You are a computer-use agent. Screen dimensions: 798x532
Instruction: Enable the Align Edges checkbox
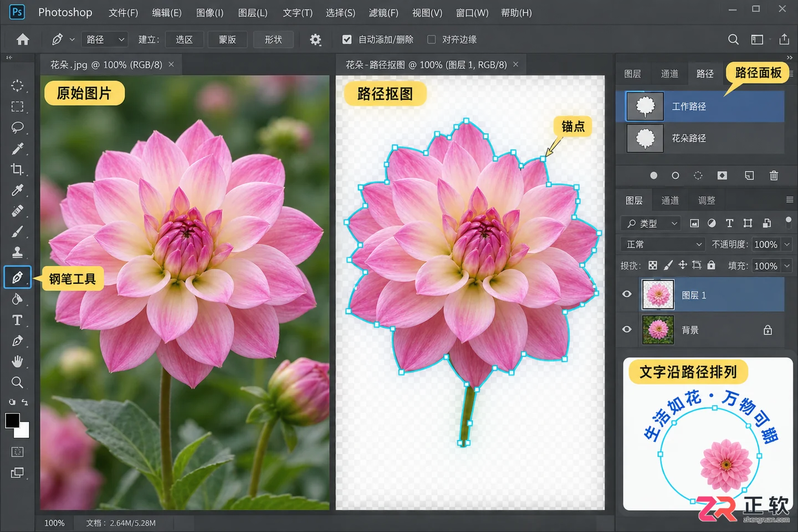[x=432, y=39]
